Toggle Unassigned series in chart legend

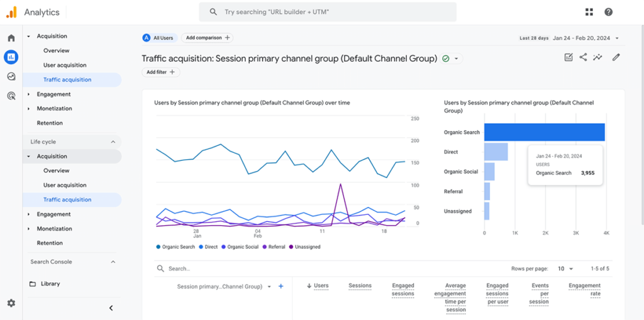(304, 247)
